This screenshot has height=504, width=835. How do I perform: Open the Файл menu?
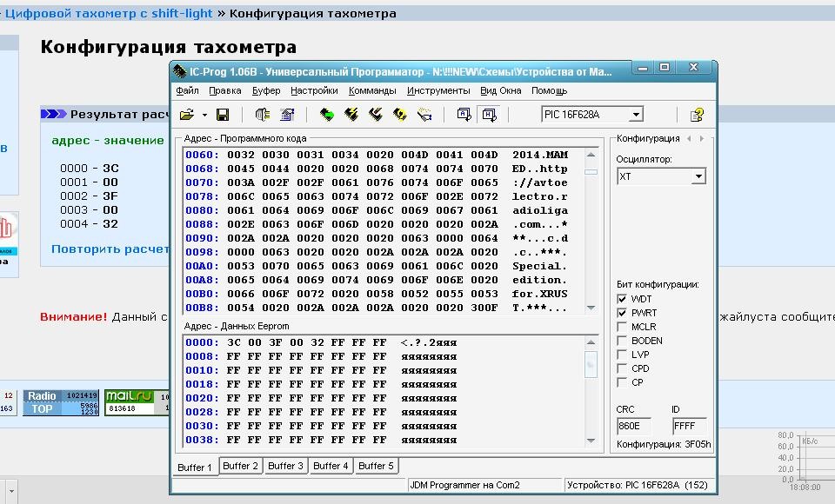tap(188, 90)
